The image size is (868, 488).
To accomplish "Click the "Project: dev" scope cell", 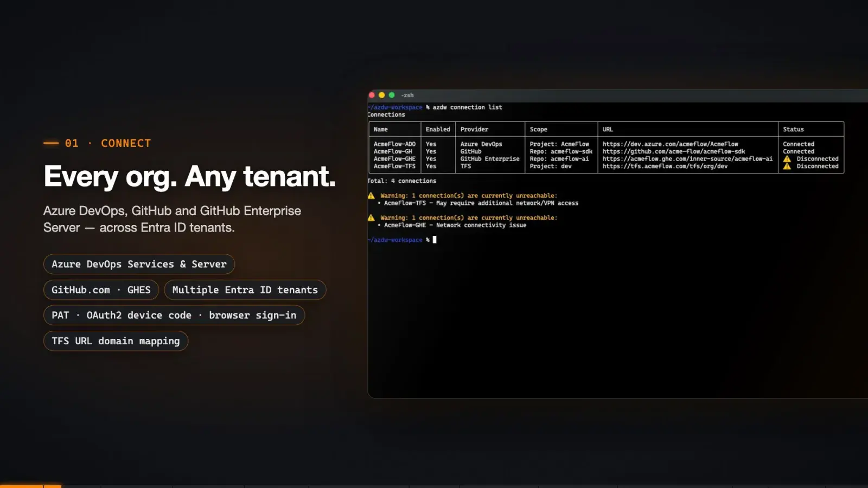I will (551, 166).
